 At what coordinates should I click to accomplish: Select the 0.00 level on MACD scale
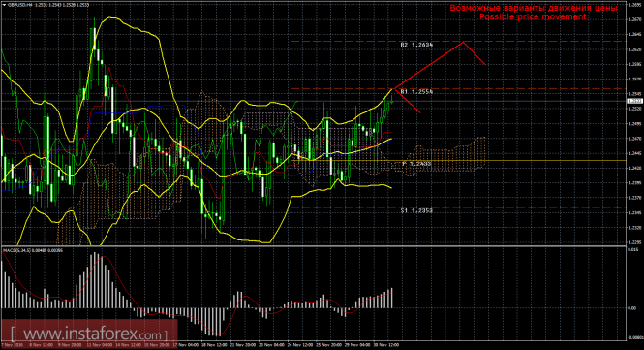pos(632,308)
